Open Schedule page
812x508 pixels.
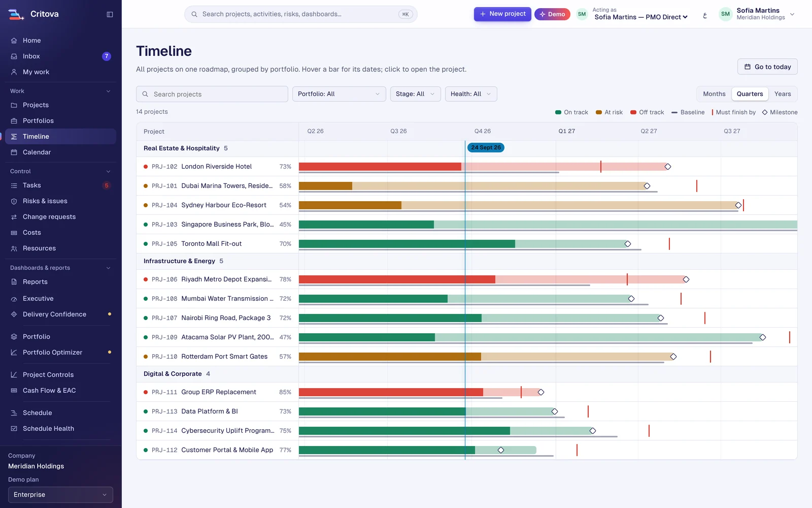pyautogui.click(x=60, y=413)
